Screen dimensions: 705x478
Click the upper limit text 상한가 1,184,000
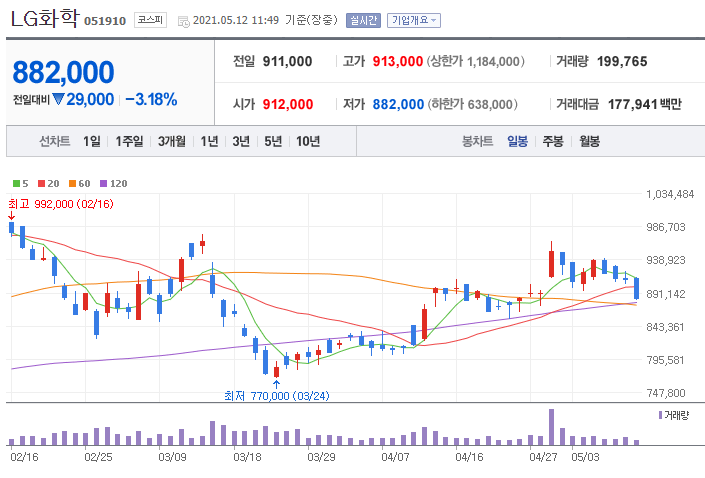[476, 61]
